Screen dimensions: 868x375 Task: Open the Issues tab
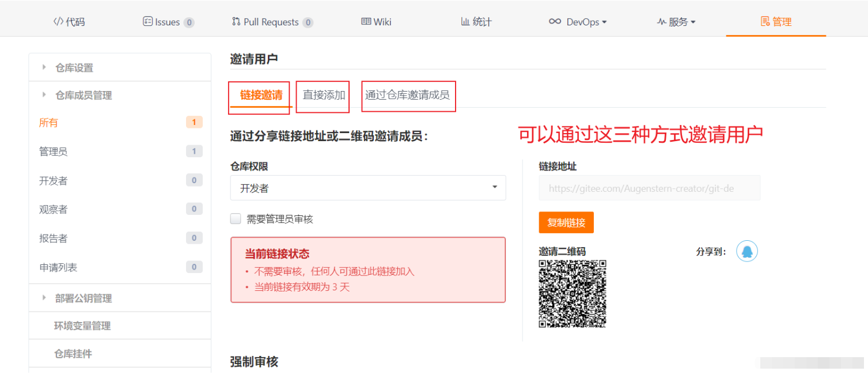[x=168, y=22]
